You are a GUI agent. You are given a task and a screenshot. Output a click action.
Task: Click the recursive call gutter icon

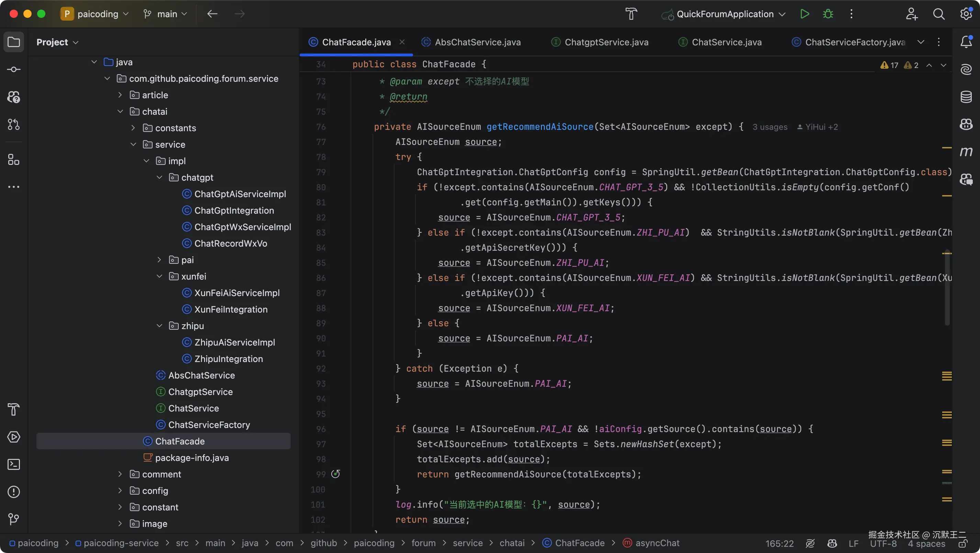coord(335,474)
